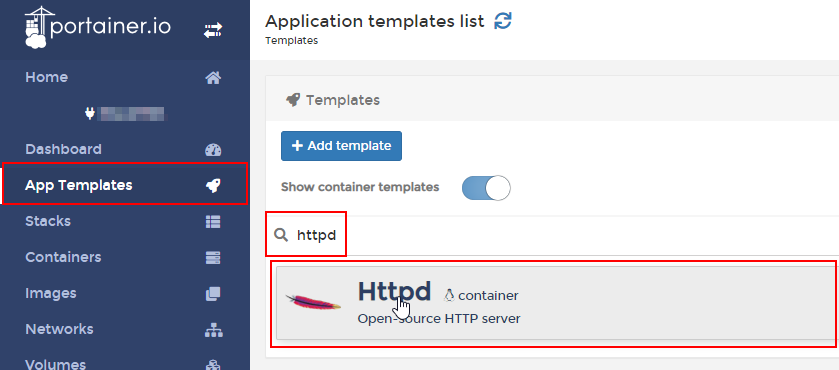Refresh templates list via blue arrows icon
Image resolution: width=839 pixels, height=370 pixels.
tap(502, 21)
